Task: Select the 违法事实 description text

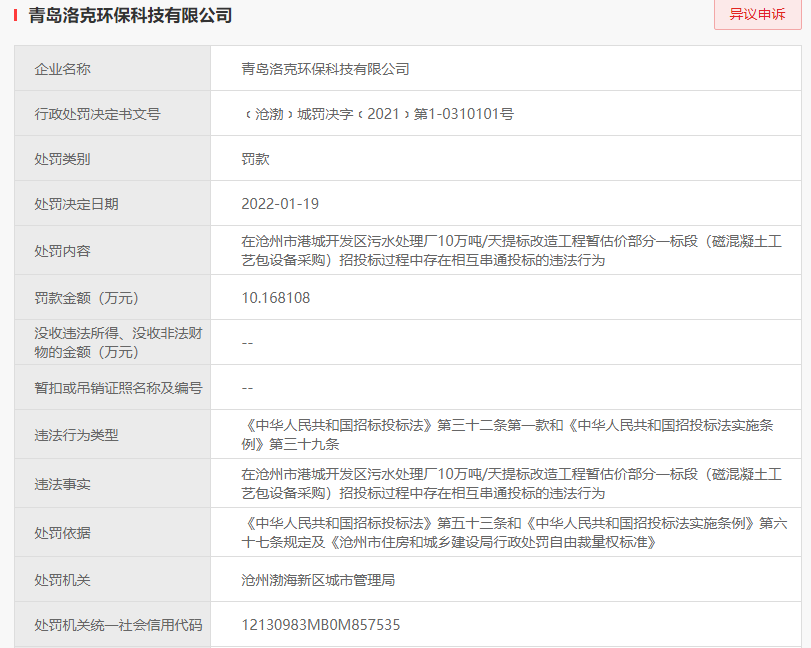Action: pyautogui.click(x=512, y=484)
